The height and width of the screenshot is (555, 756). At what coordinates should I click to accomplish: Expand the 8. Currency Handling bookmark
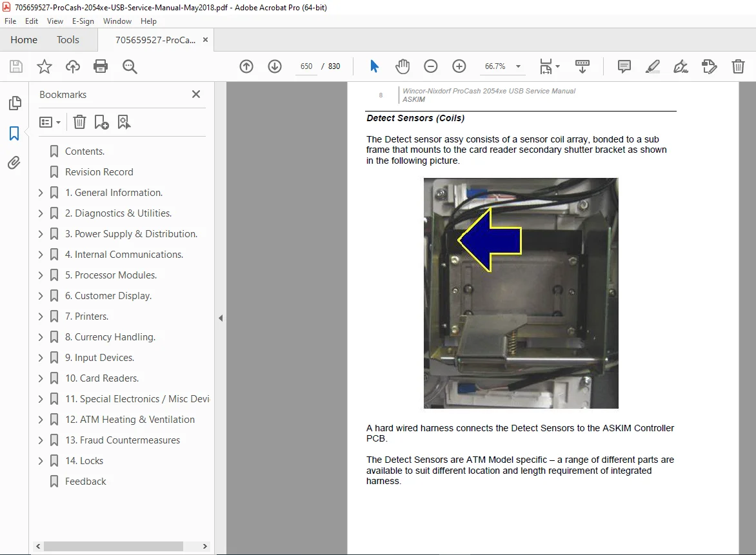point(41,337)
